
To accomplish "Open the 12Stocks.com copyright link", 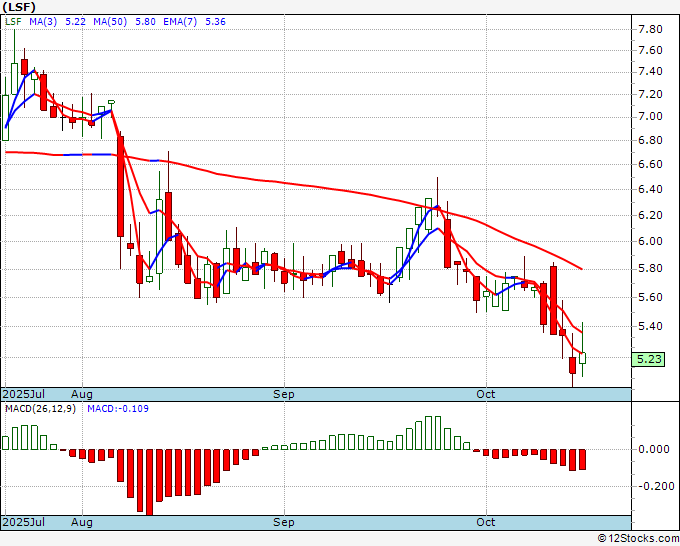I will [x=638, y=538].
